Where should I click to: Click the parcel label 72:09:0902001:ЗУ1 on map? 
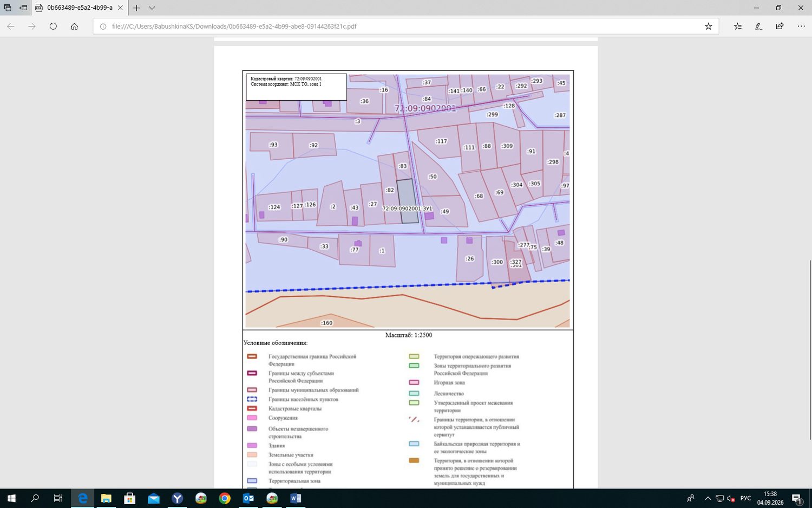[407, 209]
